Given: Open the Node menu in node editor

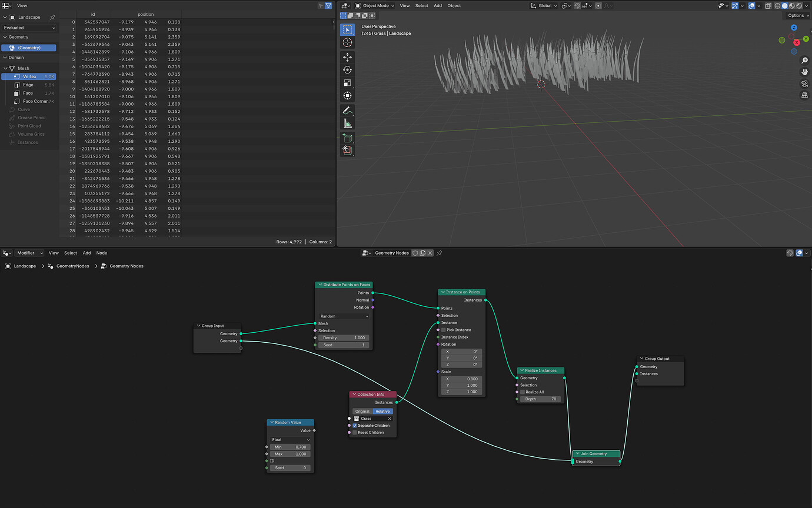Looking at the screenshot, I should [x=102, y=253].
